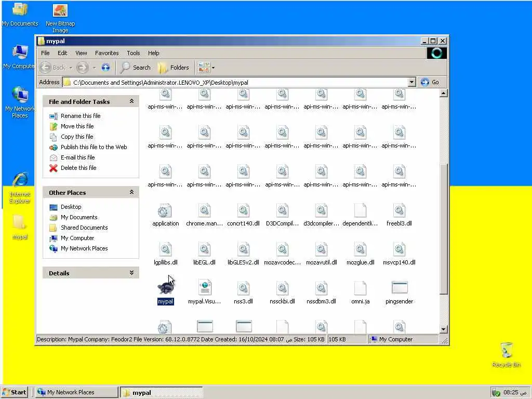Open the Search toolbar button

[x=136, y=68]
